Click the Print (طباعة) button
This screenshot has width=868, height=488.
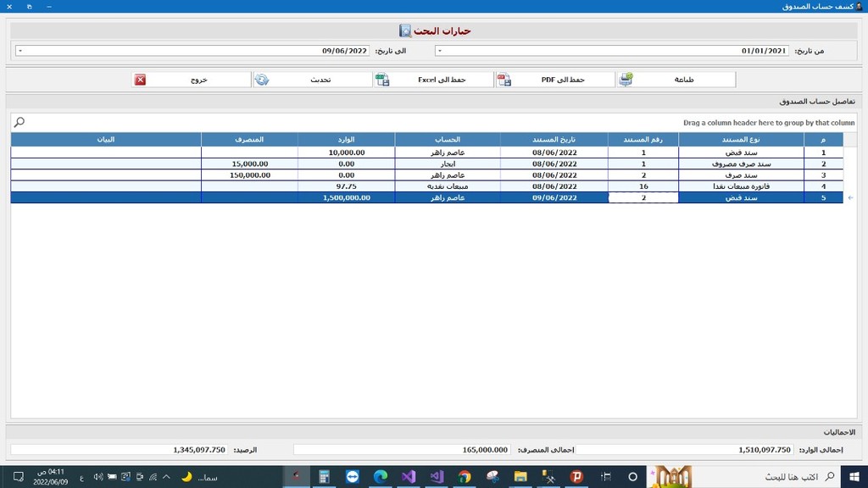click(676, 80)
